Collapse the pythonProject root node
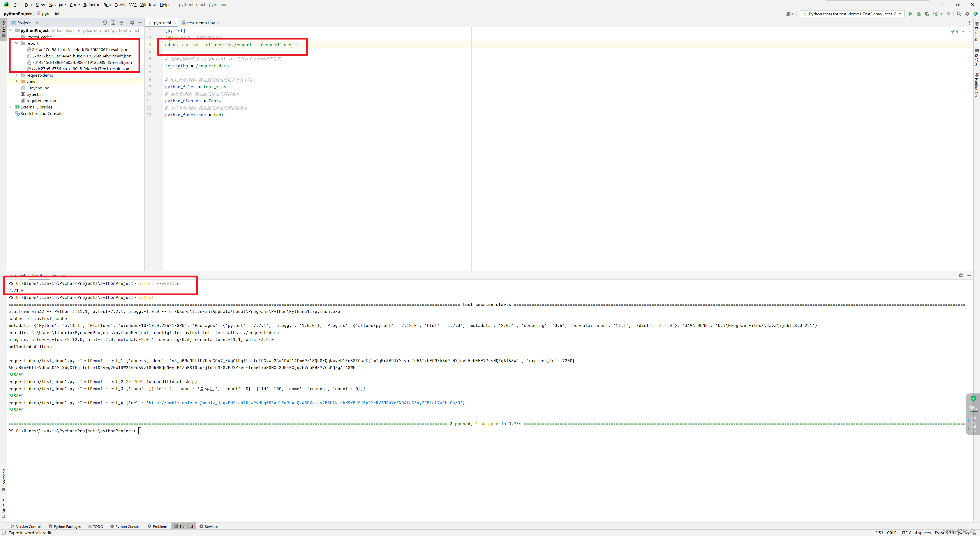This screenshot has height=536, width=980. pyautogui.click(x=11, y=30)
